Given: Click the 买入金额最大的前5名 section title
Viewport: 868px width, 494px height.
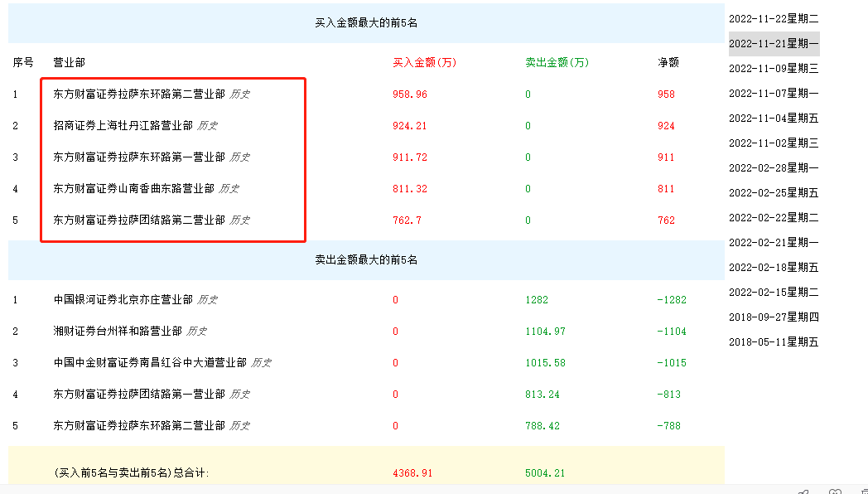Looking at the screenshot, I should tap(366, 23).
